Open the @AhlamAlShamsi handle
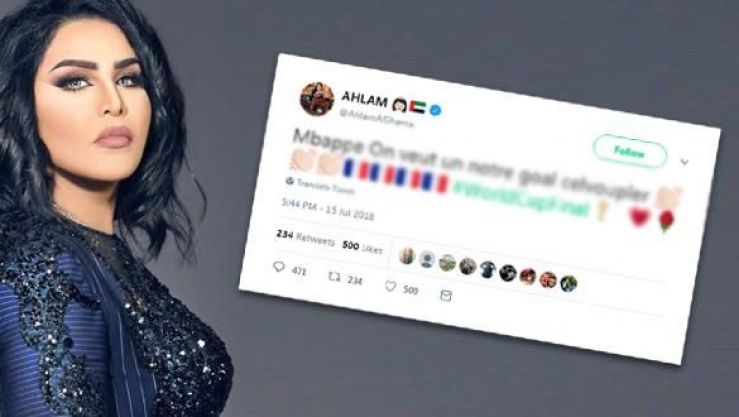 click(378, 120)
